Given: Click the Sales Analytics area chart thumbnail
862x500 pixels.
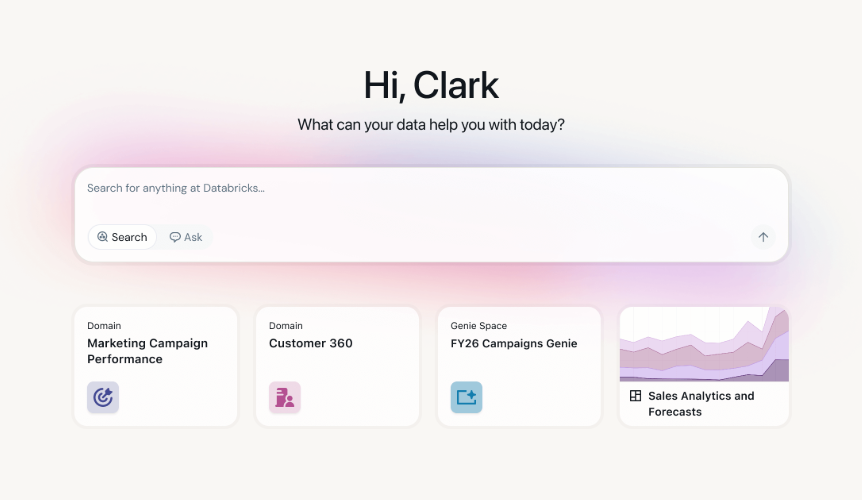Looking at the screenshot, I should click(704, 345).
